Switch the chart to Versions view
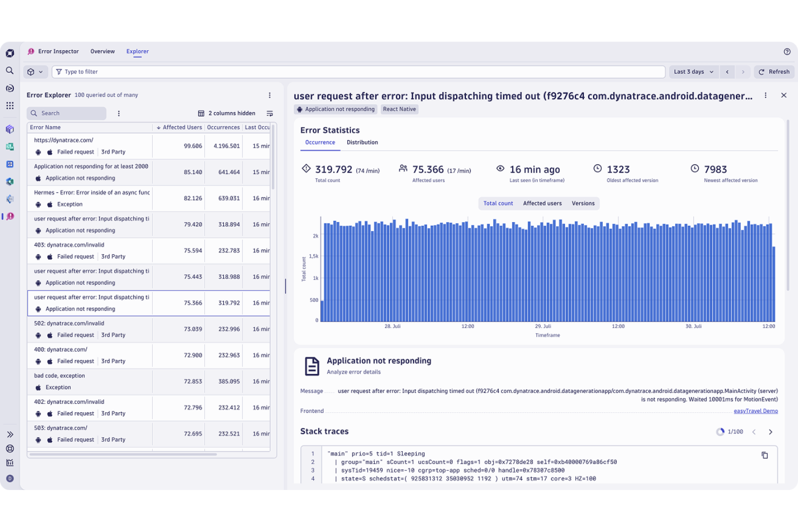 pyautogui.click(x=583, y=203)
